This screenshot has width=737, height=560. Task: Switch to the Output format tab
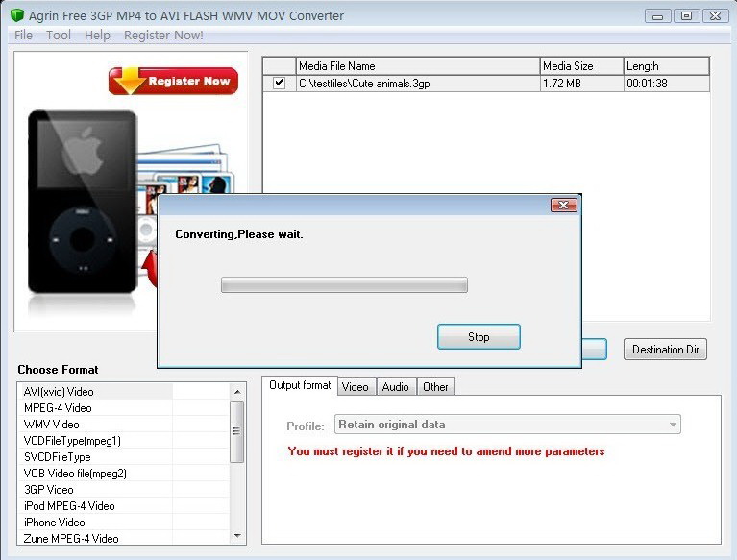(300, 386)
